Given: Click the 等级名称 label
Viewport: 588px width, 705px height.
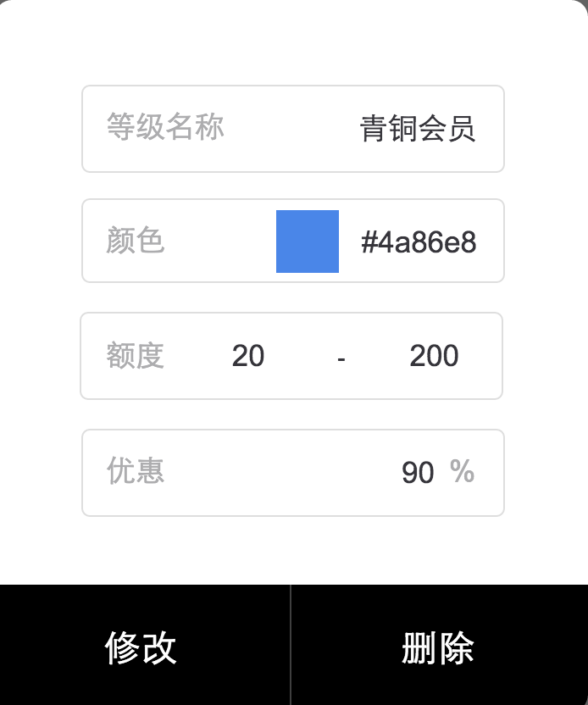Looking at the screenshot, I should (x=165, y=127).
